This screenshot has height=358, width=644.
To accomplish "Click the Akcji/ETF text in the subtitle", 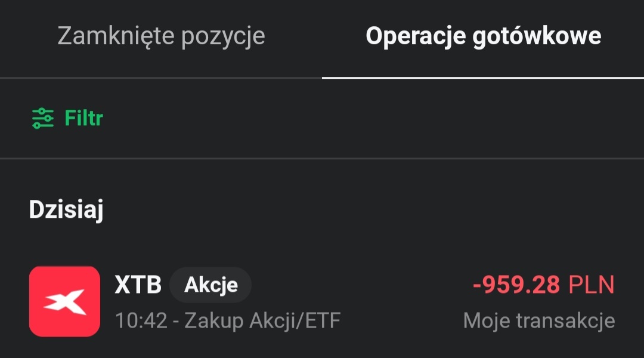I will [x=293, y=321].
